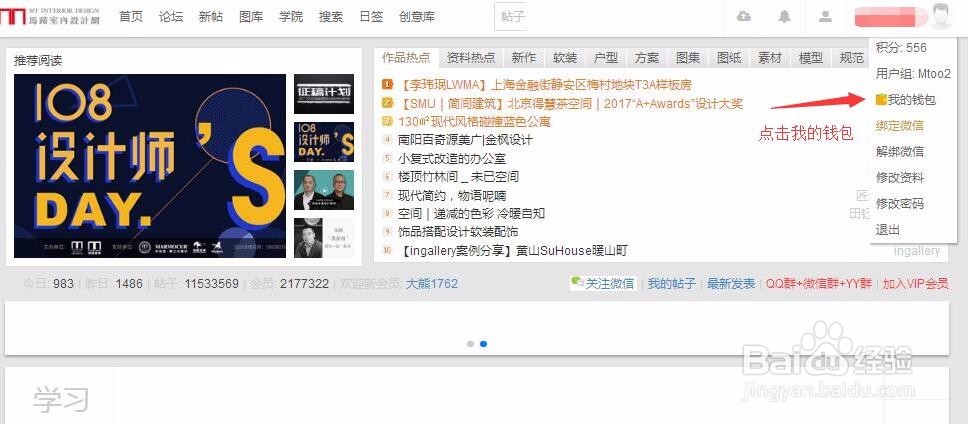
Task: Select the small 108设计师's DAY thumbnail
Action: pos(323,142)
